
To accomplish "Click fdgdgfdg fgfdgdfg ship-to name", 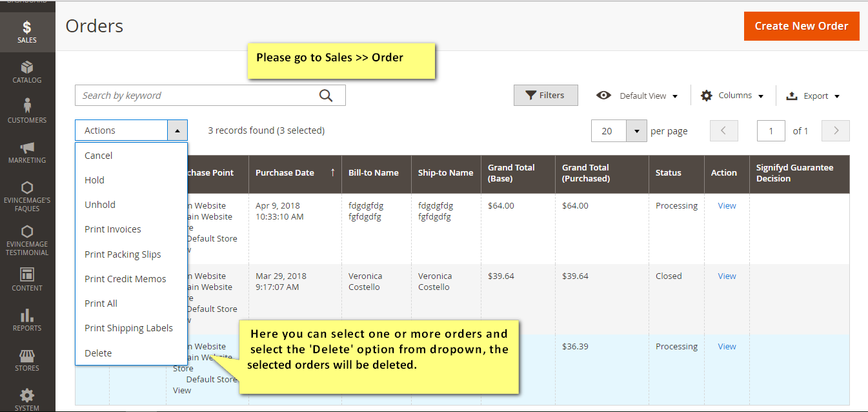I will [x=436, y=211].
